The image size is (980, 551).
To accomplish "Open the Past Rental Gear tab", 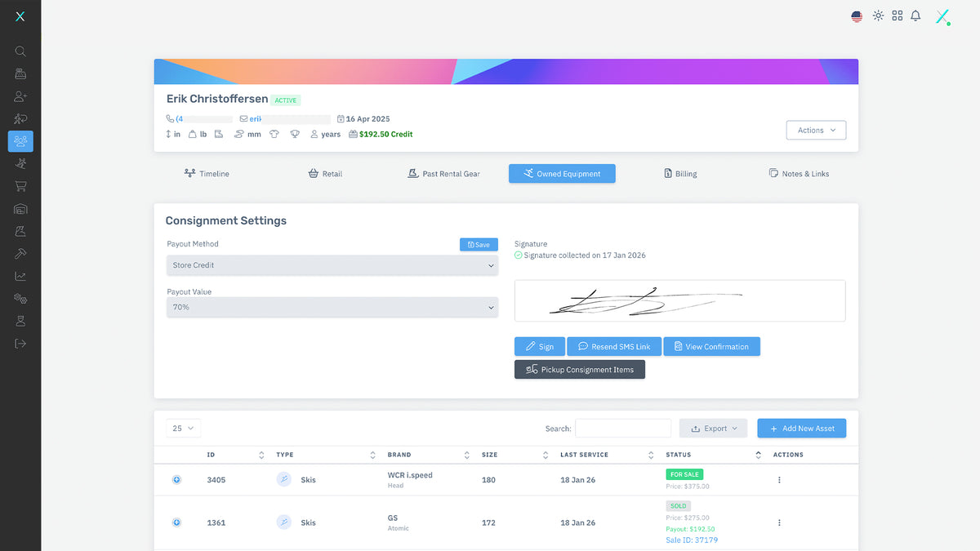I will [x=443, y=174].
